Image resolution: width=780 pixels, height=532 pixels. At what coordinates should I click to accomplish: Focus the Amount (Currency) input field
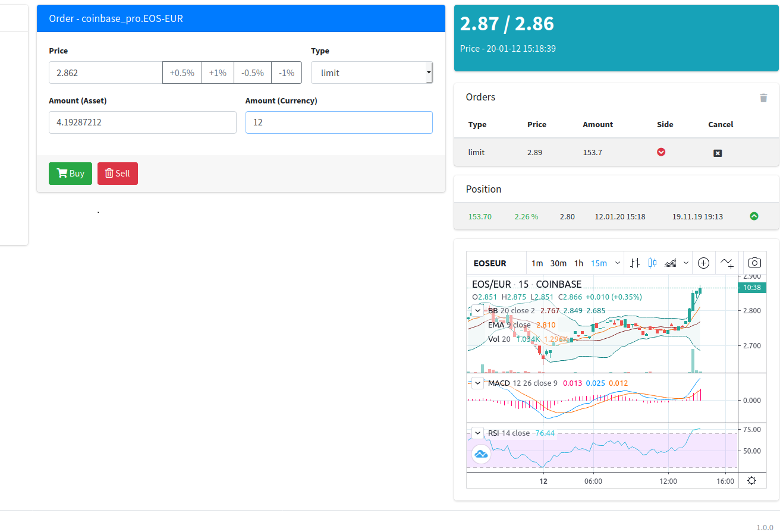coord(339,122)
